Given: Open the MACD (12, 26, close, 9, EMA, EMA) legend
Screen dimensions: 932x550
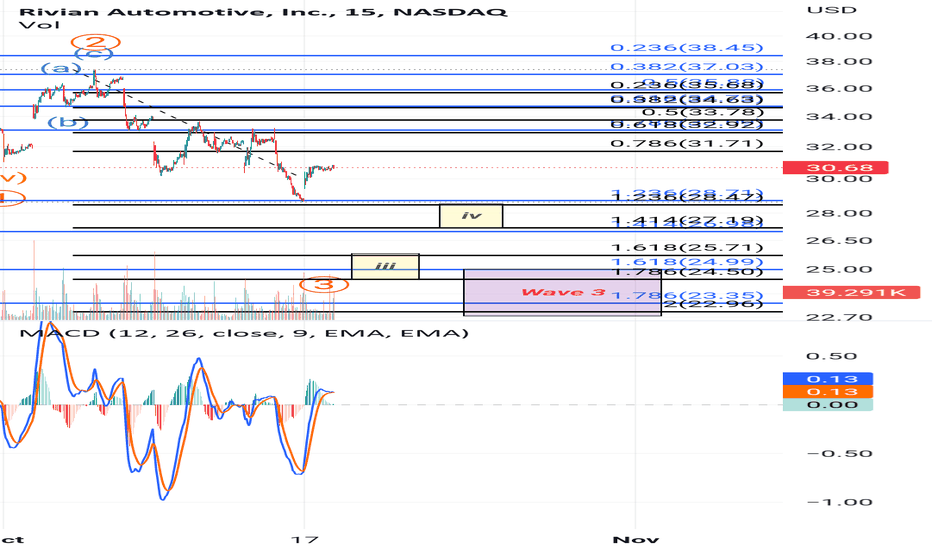Looking at the screenshot, I should click(244, 333).
